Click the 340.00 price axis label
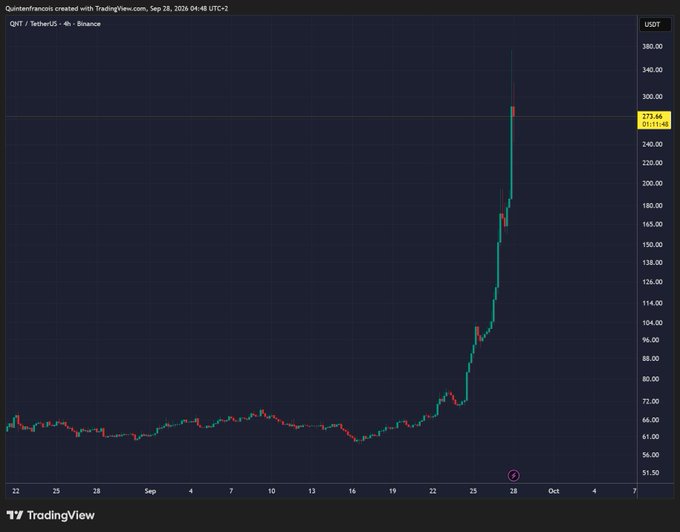Screen dimensions: 680x532 [x=652, y=70]
